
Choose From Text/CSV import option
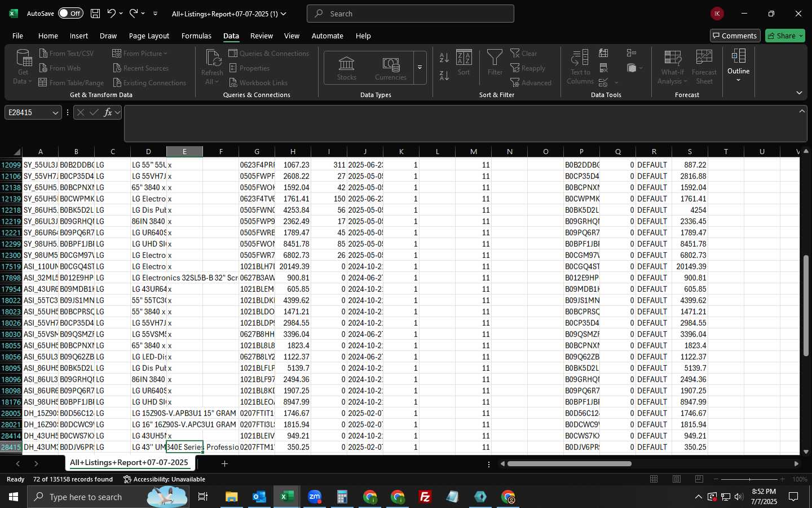[x=66, y=53]
